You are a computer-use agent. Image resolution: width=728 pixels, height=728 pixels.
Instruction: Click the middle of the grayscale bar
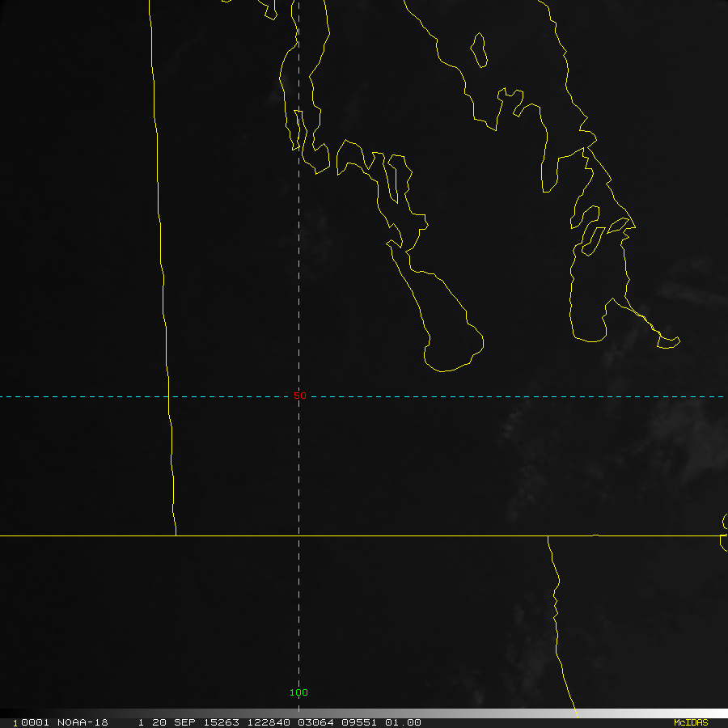pyautogui.click(x=364, y=713)
